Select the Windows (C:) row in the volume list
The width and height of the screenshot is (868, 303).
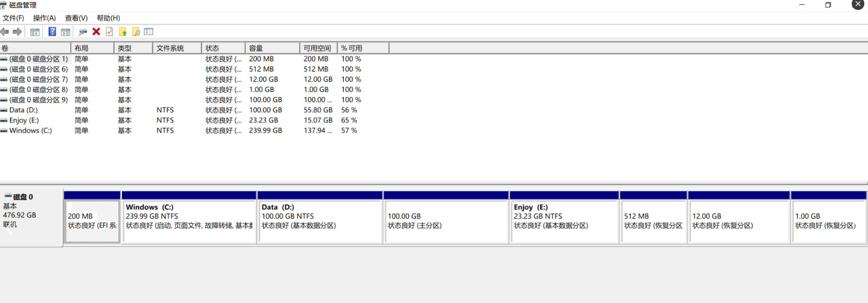tap(30, 131)
